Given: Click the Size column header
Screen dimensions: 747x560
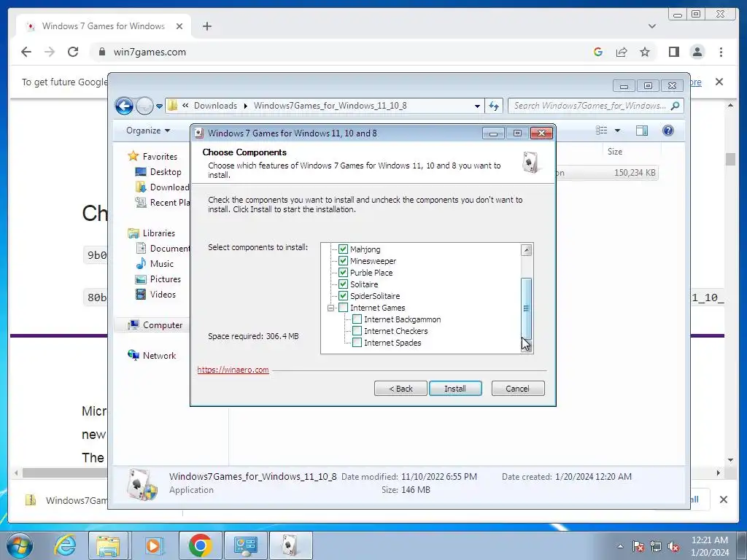Looking at the screenshot, I should tap(614, 152).
